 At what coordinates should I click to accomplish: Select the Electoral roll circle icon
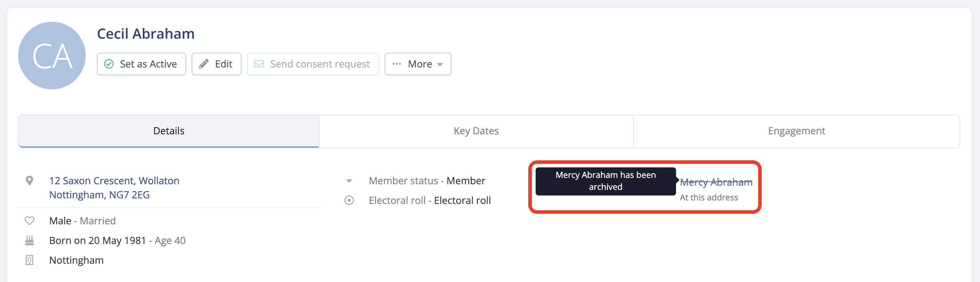[x=349, y=200]
